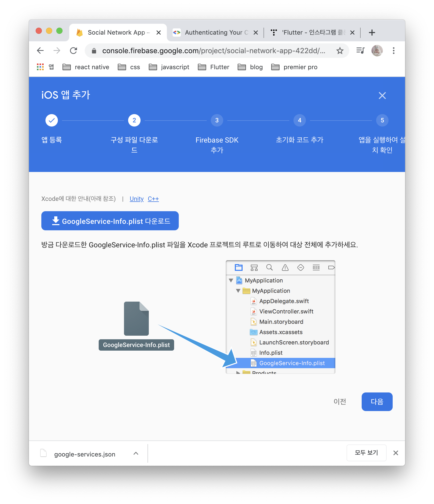
Task: Select step 5 run app verification
Action: [382, 120]
